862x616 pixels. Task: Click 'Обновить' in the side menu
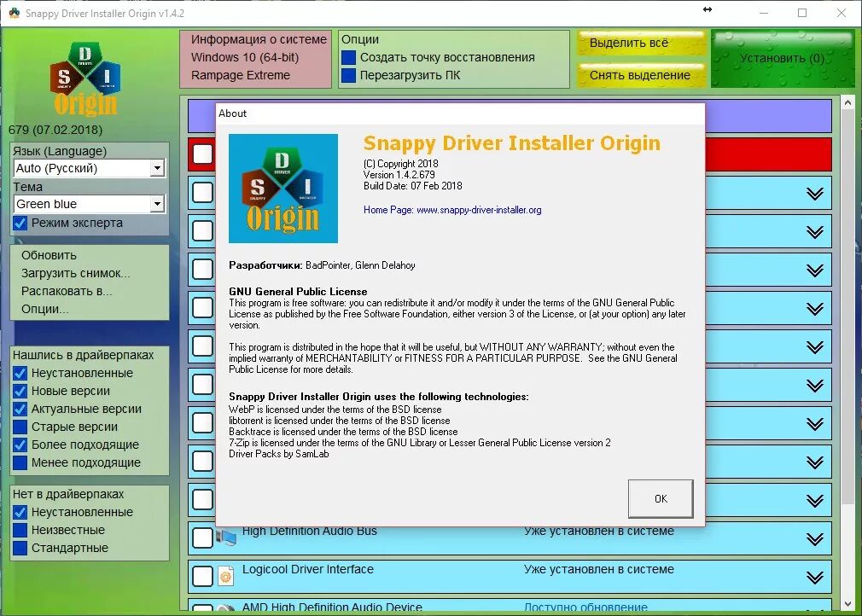click(x=49, y=255)
